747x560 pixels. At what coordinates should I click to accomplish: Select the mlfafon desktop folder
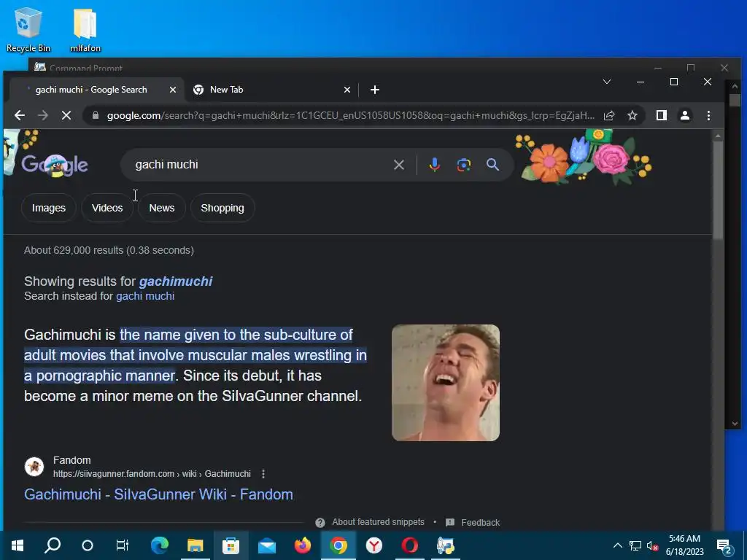[85, 29]
